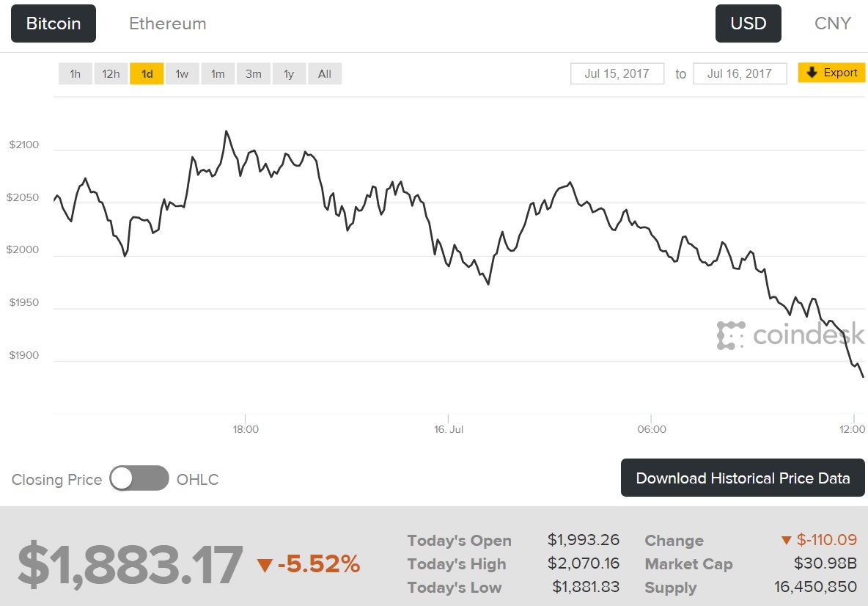This screenshot has height=606, width=868.
Task: Click Download Historical Price Data
Action: (x=743, y=478)
